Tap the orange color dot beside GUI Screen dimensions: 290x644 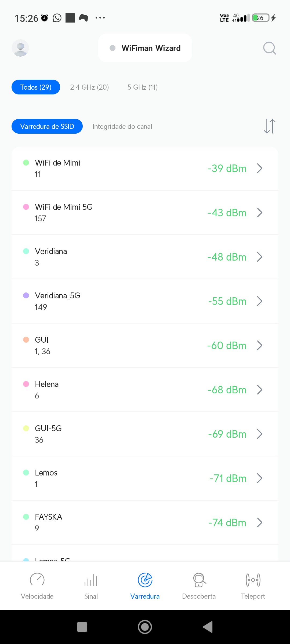(x=26, y=340)
